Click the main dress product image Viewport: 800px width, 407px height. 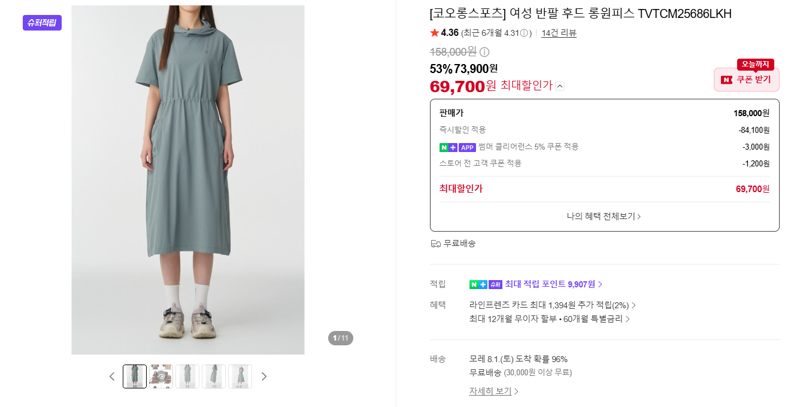(188, 180)
